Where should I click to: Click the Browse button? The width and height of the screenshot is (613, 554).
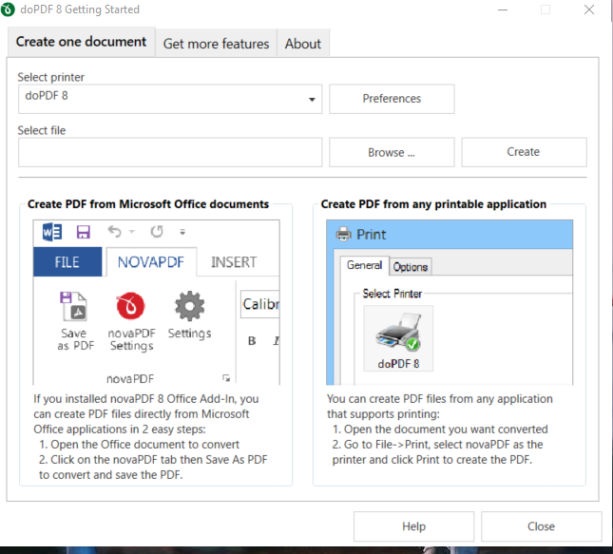pyautogui.click(x=392, y=152)
